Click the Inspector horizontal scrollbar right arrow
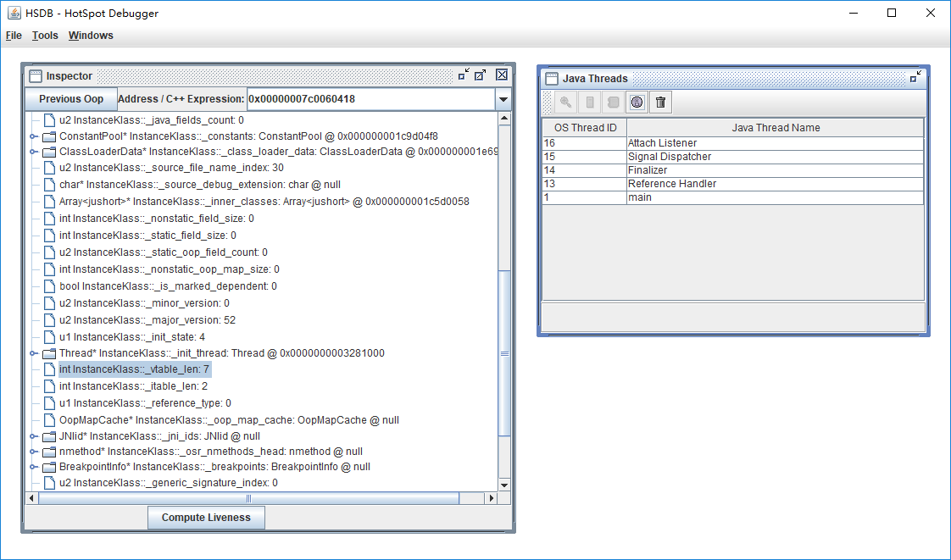Screen dimensions: 951x560 pyautogui.click(x=492, y=498)
